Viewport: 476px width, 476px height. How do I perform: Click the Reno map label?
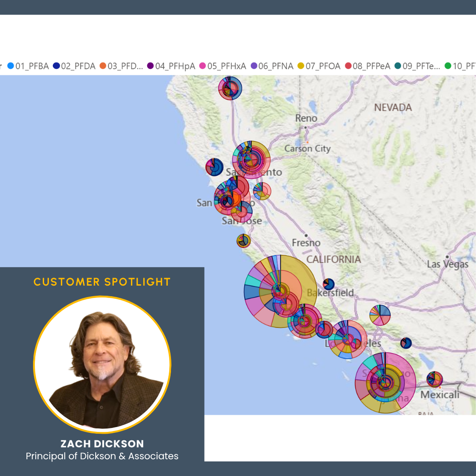[x=306, y=118]
